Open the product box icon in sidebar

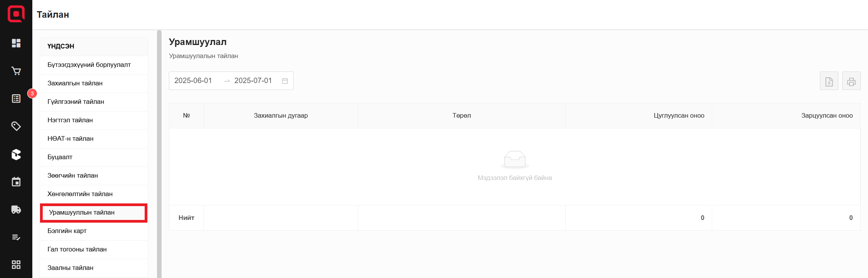(16, 154)
